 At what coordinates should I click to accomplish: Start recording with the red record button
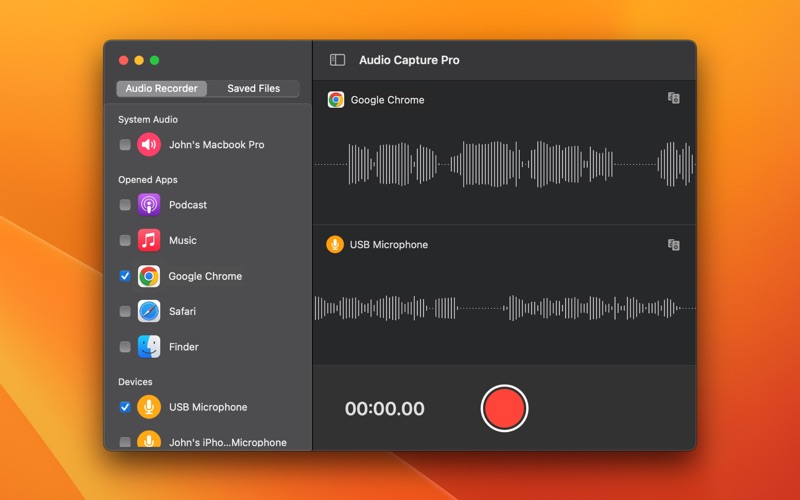[x=504, y=408]
